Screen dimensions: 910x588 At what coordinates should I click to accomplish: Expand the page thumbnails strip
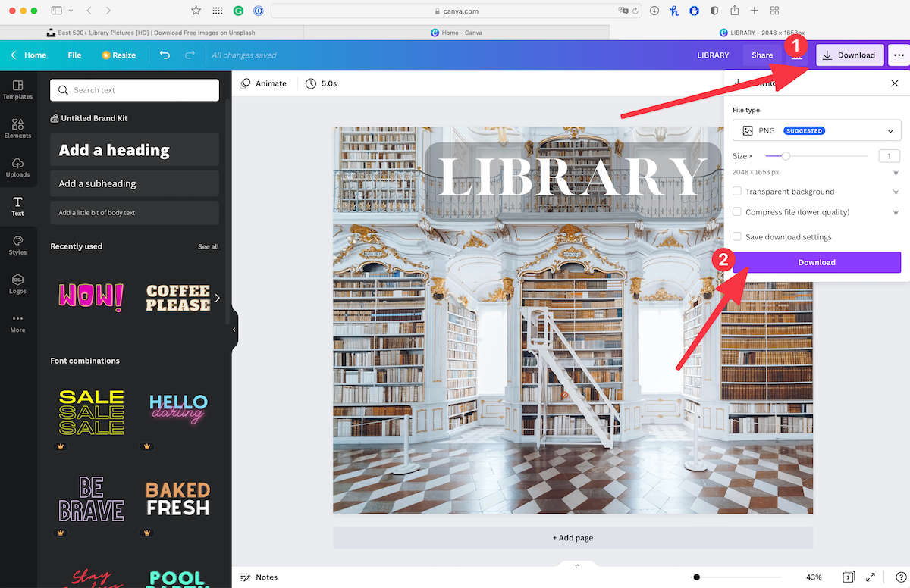[x=577, y=565]
